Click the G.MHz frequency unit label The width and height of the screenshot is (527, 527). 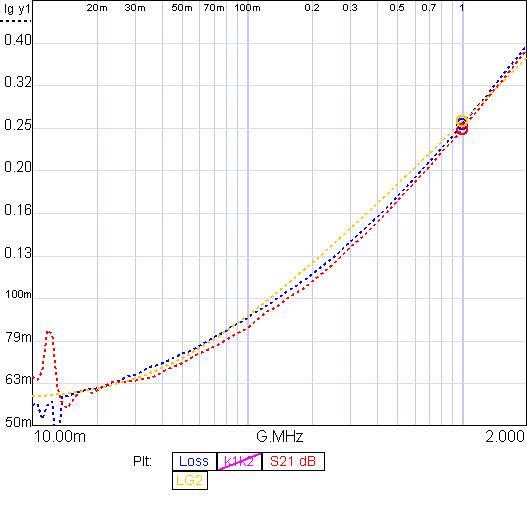[280, 436]
